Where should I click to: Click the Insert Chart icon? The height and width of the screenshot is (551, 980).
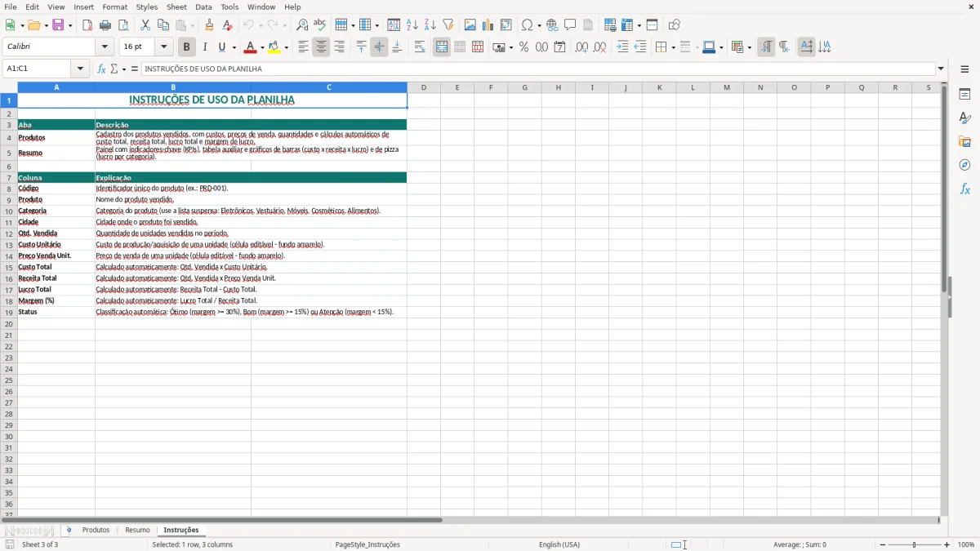point(488,25)
